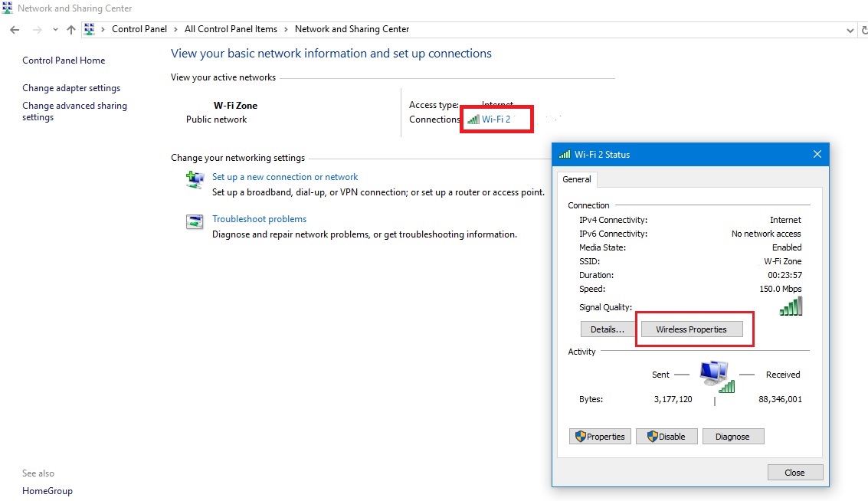Click the Details button

tap(607, 329)
